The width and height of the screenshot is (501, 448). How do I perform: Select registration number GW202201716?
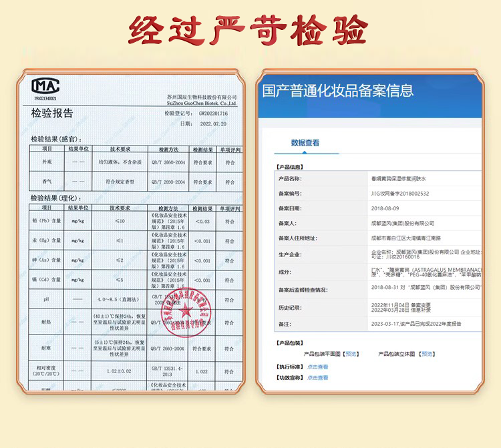coord(214,114)
